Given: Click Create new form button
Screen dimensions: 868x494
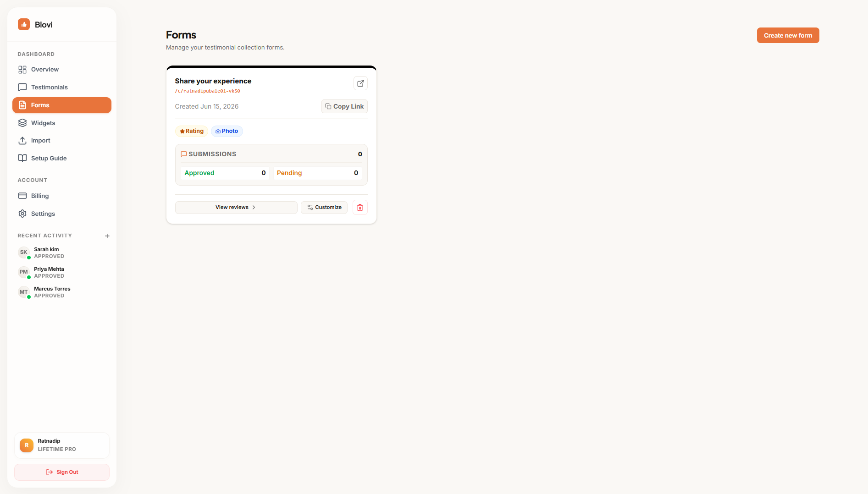Looking at the screenshot, I should pos(788,35).
